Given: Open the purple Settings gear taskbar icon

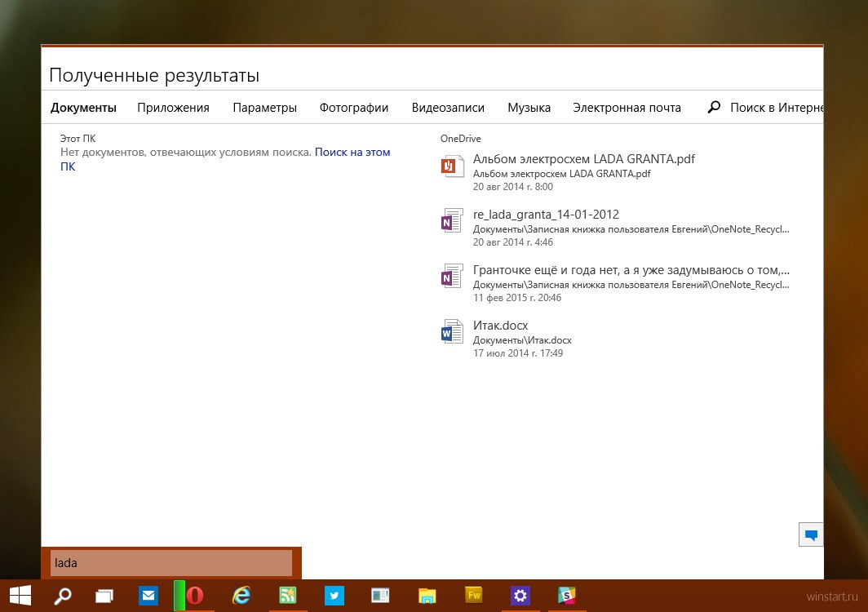Looking at the screenshot, I should click(520, 596).
